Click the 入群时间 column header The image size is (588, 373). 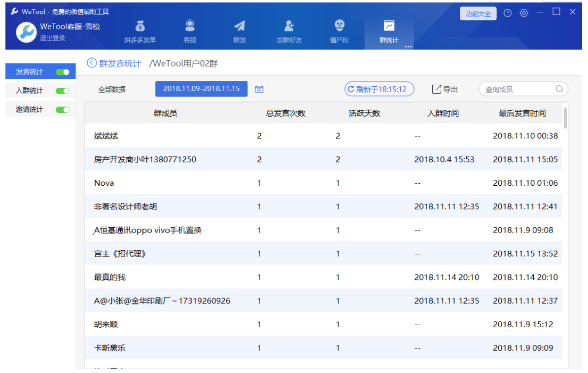[x=443, y=113]
